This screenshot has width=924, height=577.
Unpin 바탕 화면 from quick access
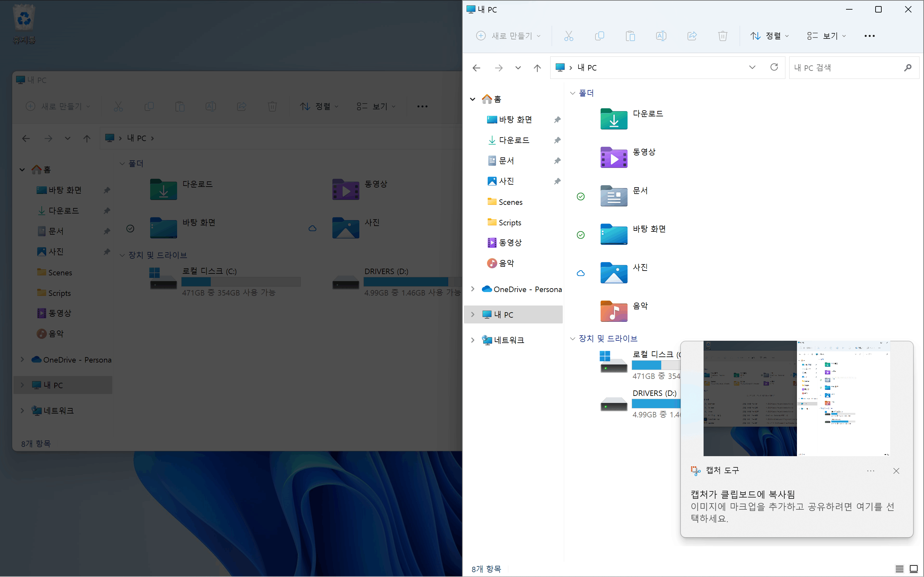pos(557,120)
